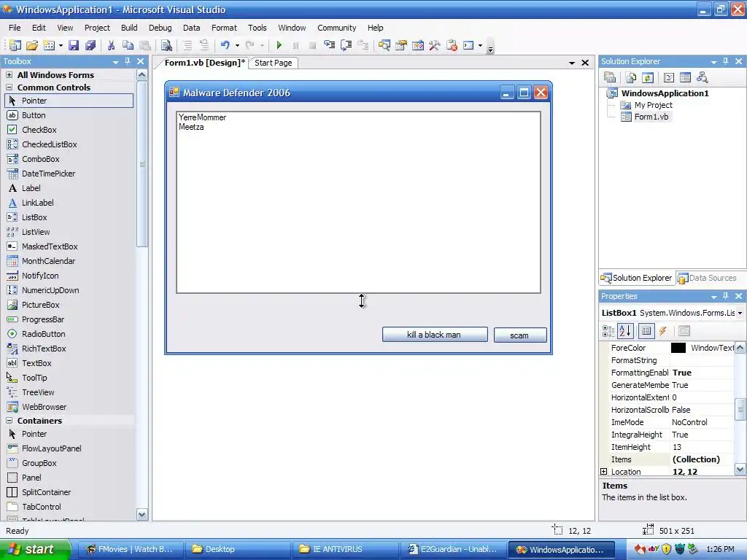Open the Toolbox wrench-hammer toolbar icon
Image resolution: width=747 pixels, height=560 pixels.
(x=435, y=45)
